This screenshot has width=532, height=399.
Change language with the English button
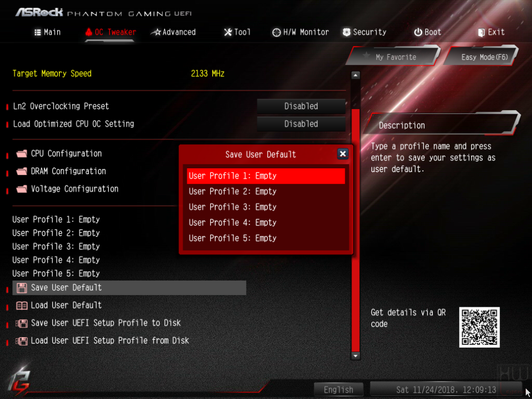pyautogui.click(x=338, y=390)
